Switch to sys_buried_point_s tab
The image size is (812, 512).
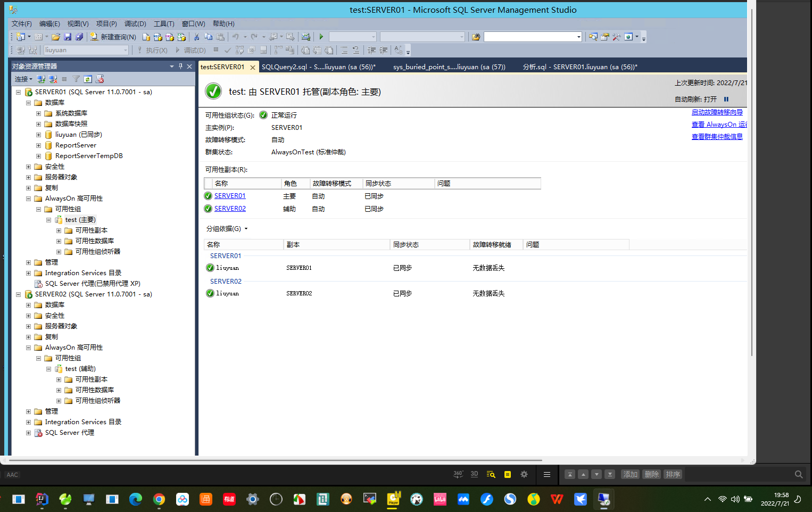[449, 67]
